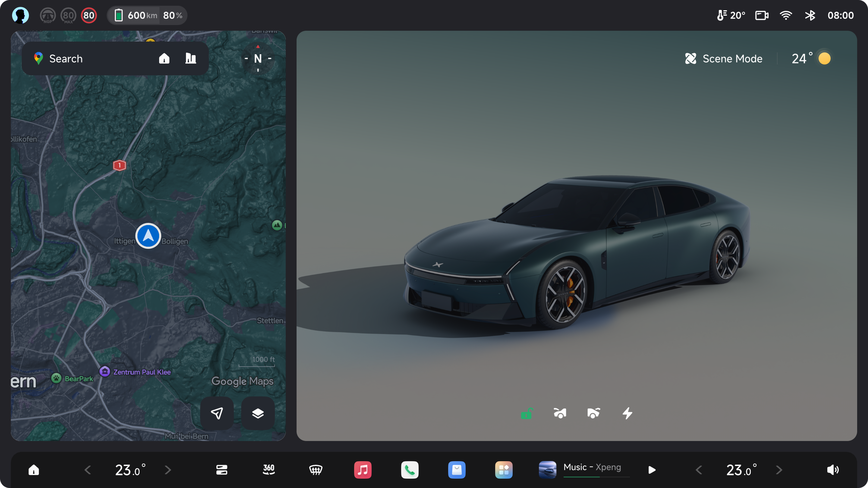
Task: Open the 360 camera view
Action: coord(269,470)
